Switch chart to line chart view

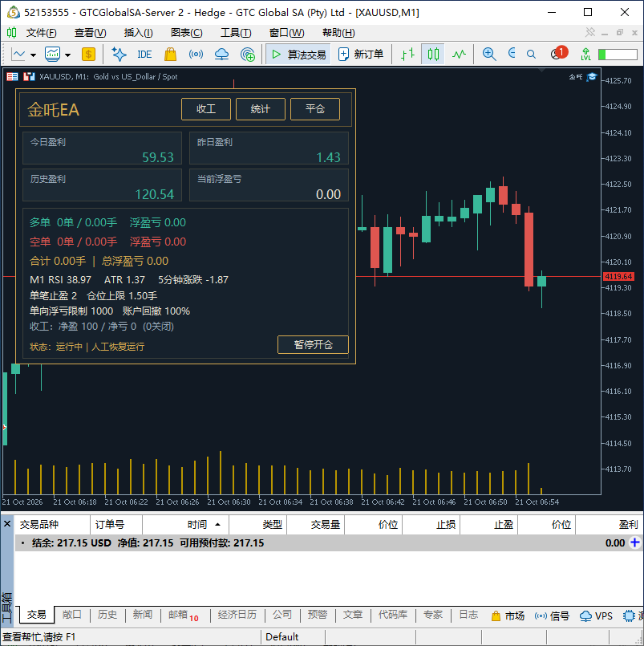[x=459, y=55]
